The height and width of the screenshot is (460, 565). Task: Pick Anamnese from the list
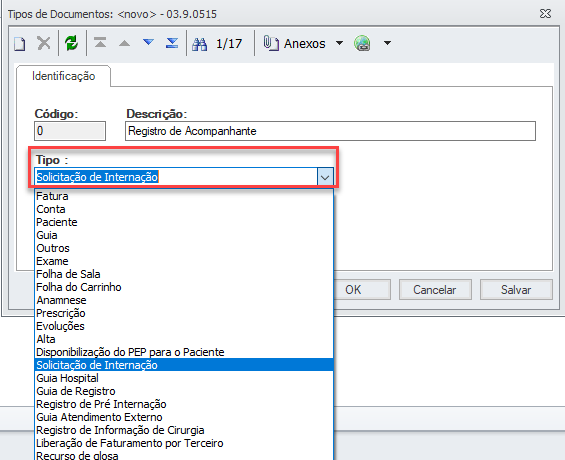(184, 300)
